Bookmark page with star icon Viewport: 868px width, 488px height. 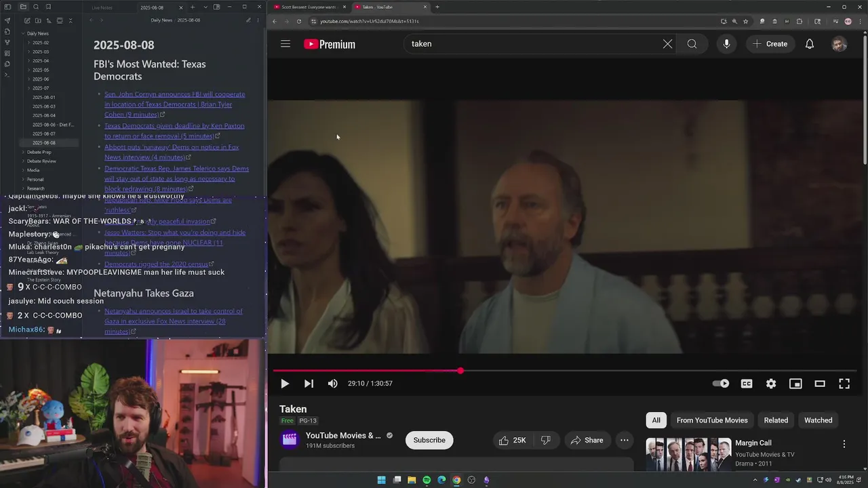[745, 21]
